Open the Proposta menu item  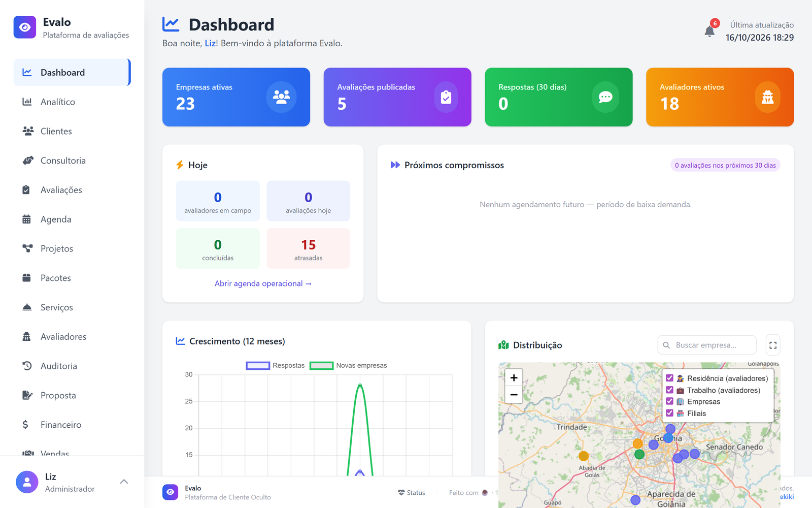point(72,395)
